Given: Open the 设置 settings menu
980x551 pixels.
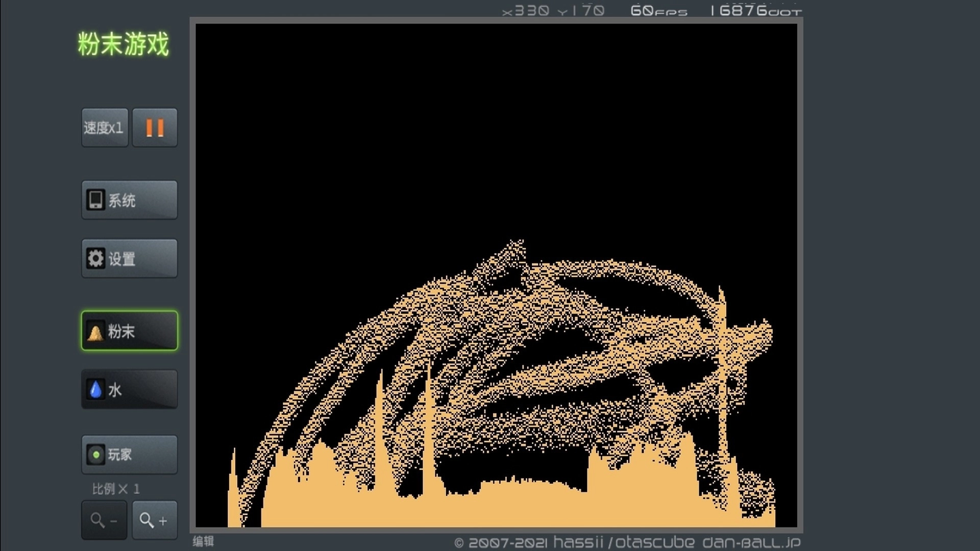Looking at the screenshot, I should pyautogui.click(x=129, y=259).
